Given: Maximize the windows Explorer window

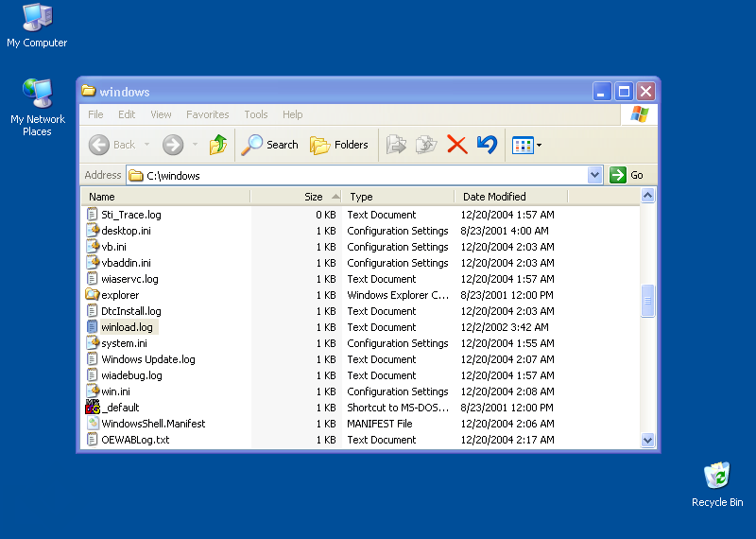Looking at the screenshot, I should 624,91.
